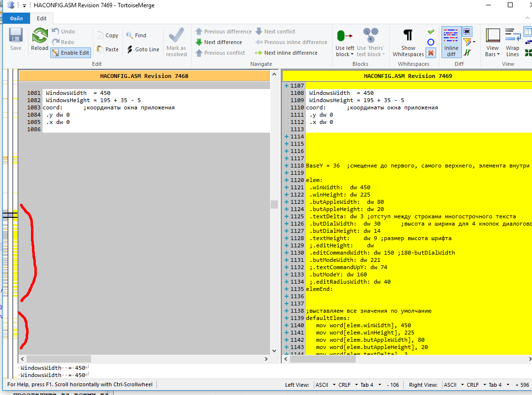Turn on Wrap Lines
This screenshot has width=532, height=395.
(512, 42)
